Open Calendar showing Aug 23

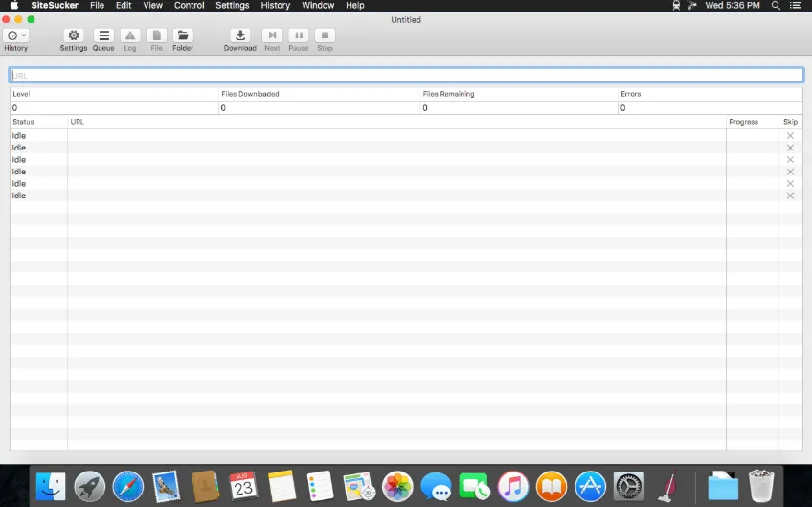(x=243, y=487)
